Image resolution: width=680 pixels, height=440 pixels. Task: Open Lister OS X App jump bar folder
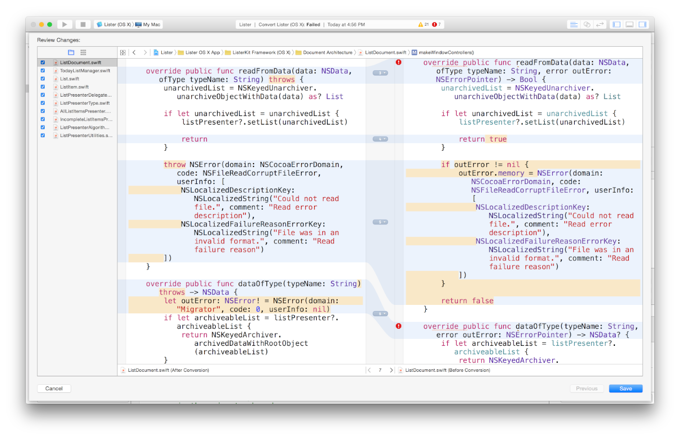pos(199,52)
